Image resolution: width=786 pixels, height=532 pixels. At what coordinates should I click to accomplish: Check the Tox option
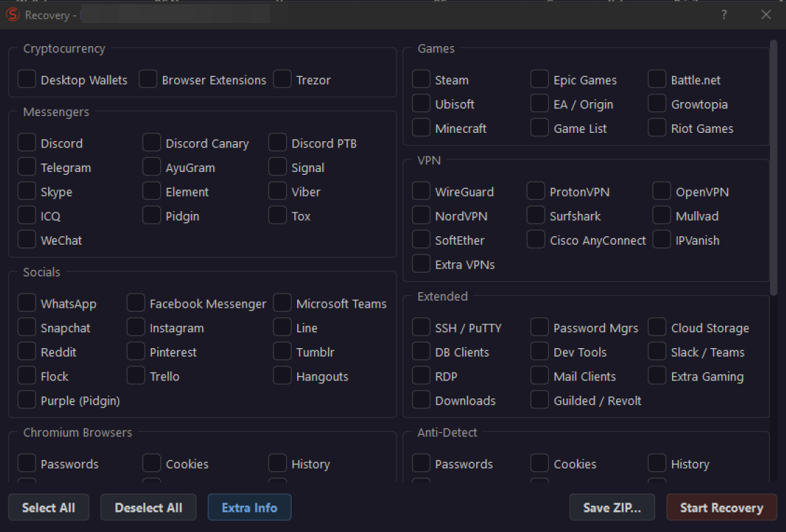click(x=277, y=215)
